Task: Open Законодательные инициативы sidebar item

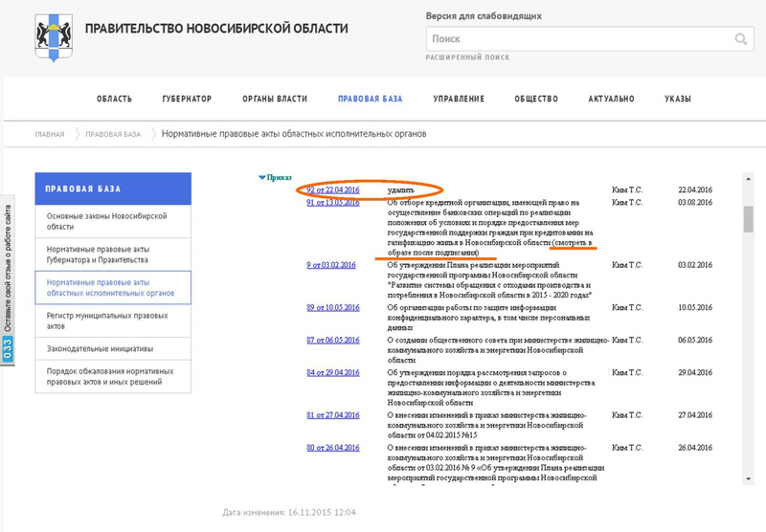Action: [x=113, y=348]
